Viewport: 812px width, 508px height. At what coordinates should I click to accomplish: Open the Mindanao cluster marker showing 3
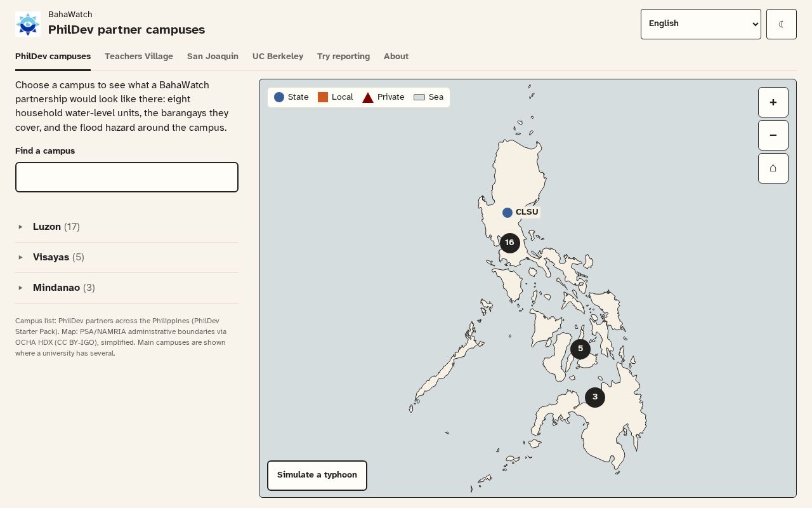(595, 397)
